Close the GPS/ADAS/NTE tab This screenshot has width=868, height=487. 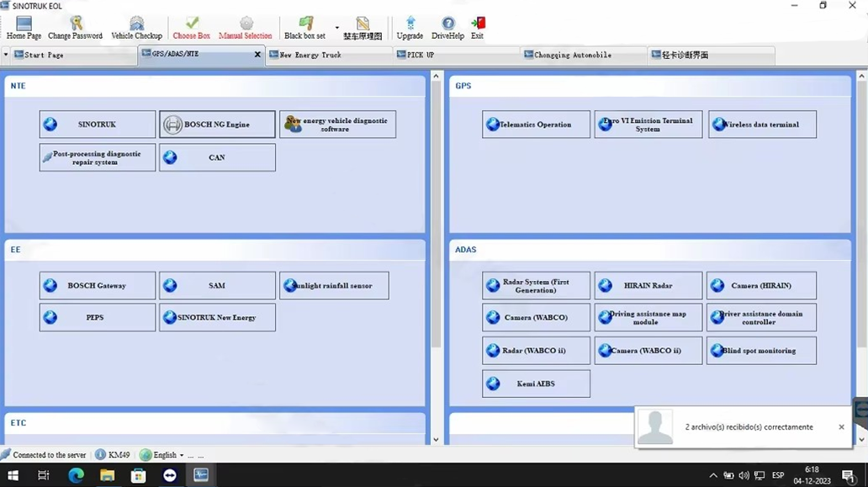pos(257,54)
